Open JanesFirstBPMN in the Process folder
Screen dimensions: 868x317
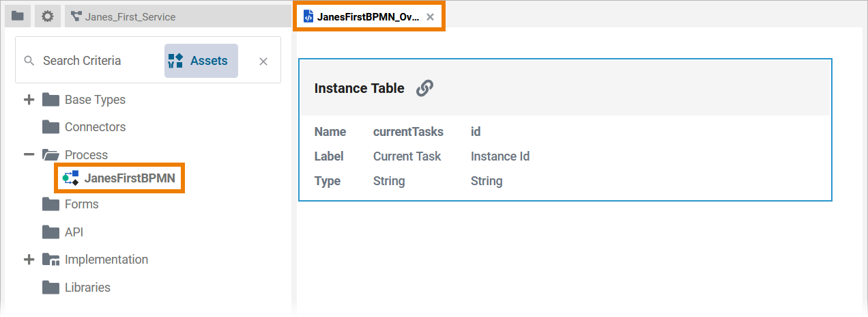(x=130, y=179)
